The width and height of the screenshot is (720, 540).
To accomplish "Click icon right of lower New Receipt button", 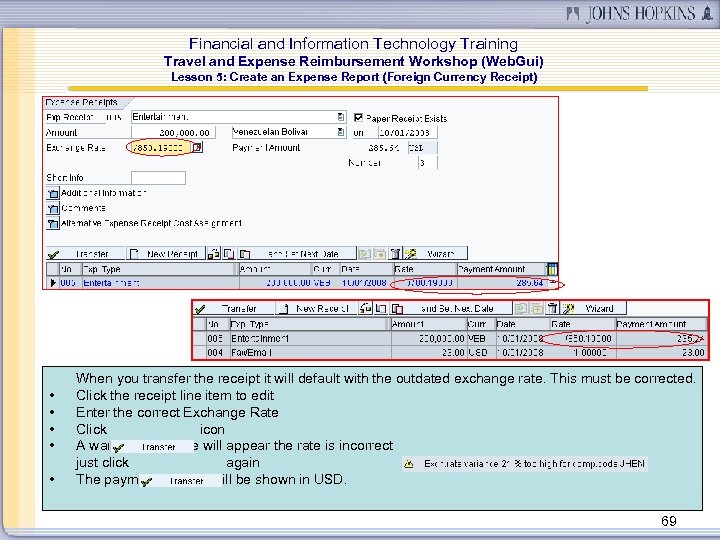I will coord(366,309).
